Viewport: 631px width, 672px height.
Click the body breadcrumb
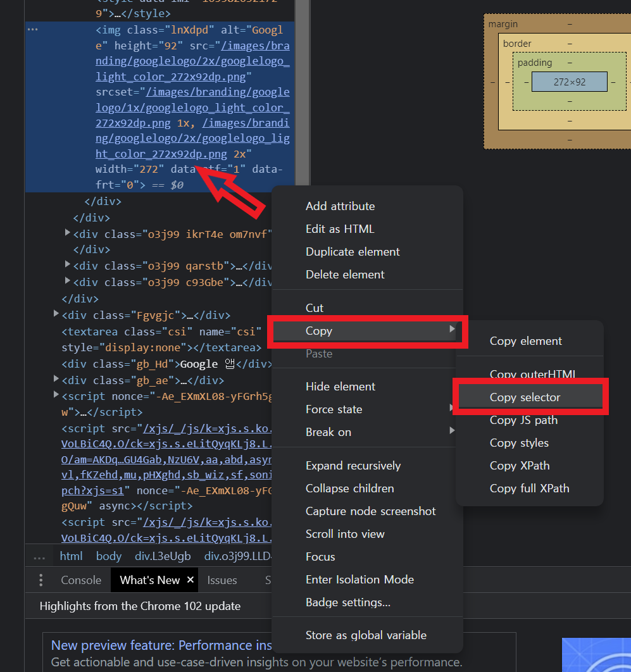(108, 556)
